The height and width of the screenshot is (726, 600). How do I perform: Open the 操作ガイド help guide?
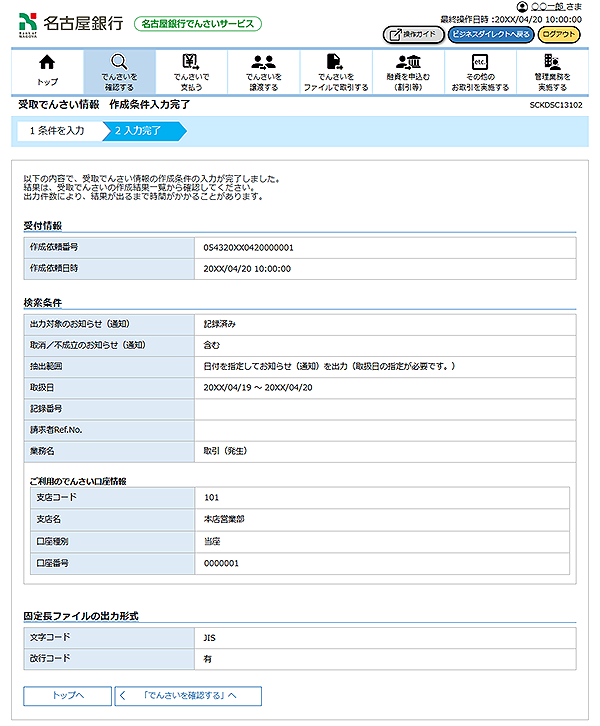click(x=412, y=34)
